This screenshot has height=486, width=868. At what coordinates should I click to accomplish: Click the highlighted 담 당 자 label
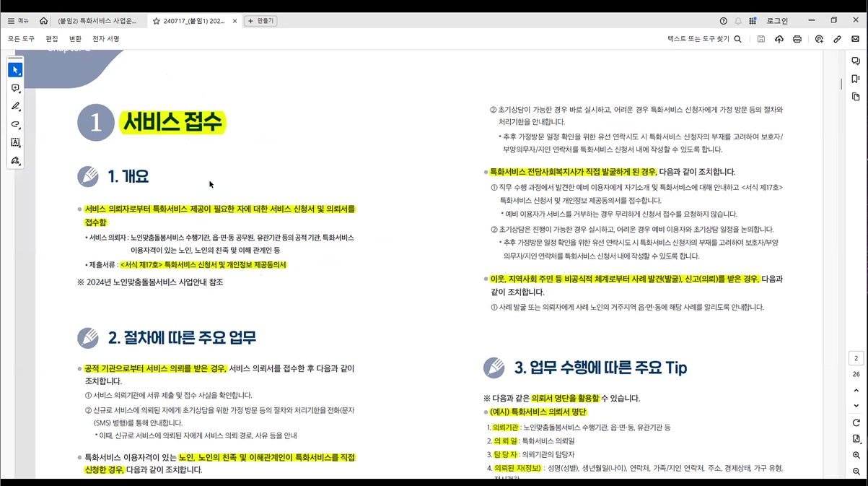[x=504, y=454]
